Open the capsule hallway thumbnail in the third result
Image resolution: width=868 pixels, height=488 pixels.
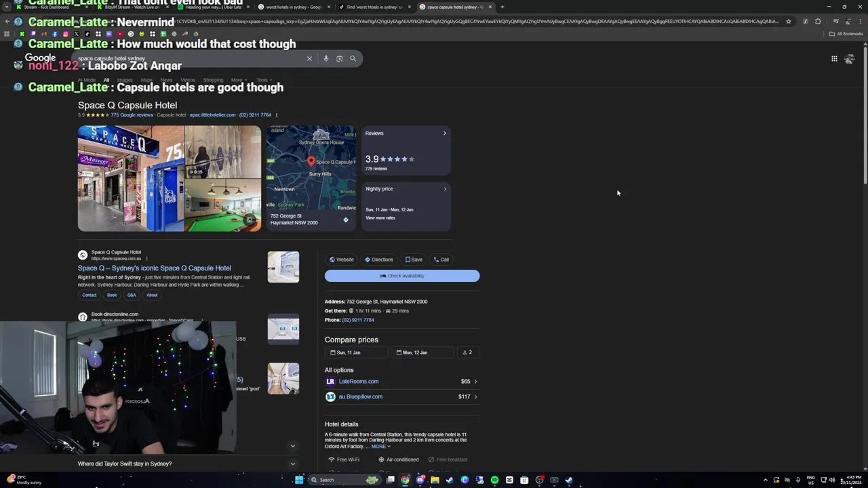point(283,379)
